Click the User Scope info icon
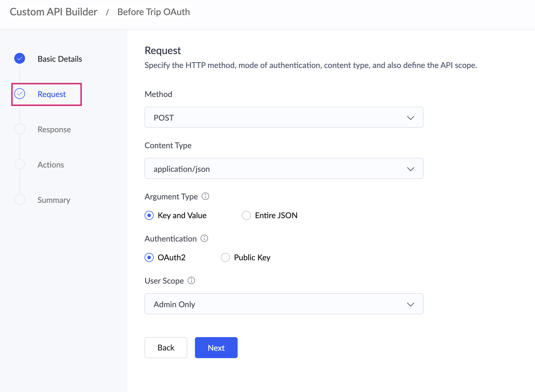535x392 pixels. pyautogui.click(x=192, y=280)
